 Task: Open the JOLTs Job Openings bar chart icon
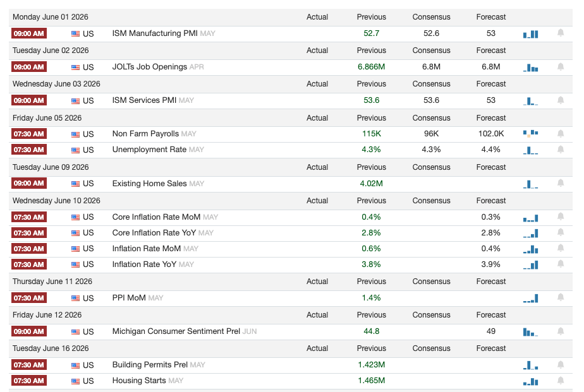(530, 68)
